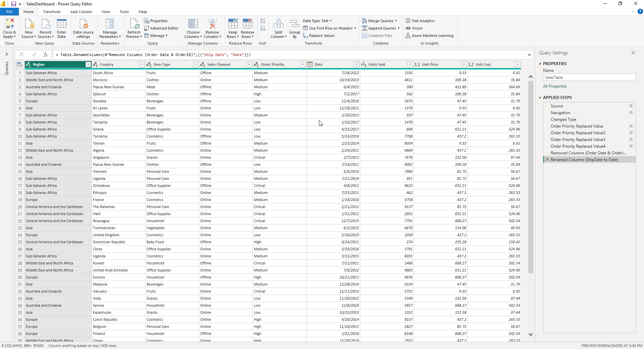Click the Enter Data icon
This screenshot has height=349, width=644.
click(x=61, y=28)
